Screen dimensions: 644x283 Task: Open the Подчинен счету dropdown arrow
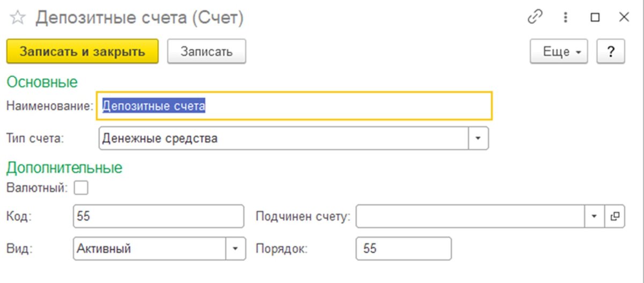(x=594, y=216)
